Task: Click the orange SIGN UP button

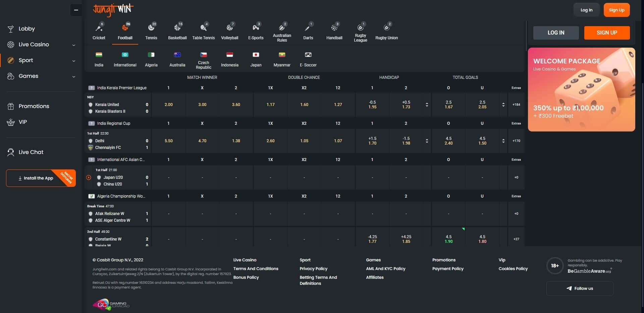Action: pos(607,33)
